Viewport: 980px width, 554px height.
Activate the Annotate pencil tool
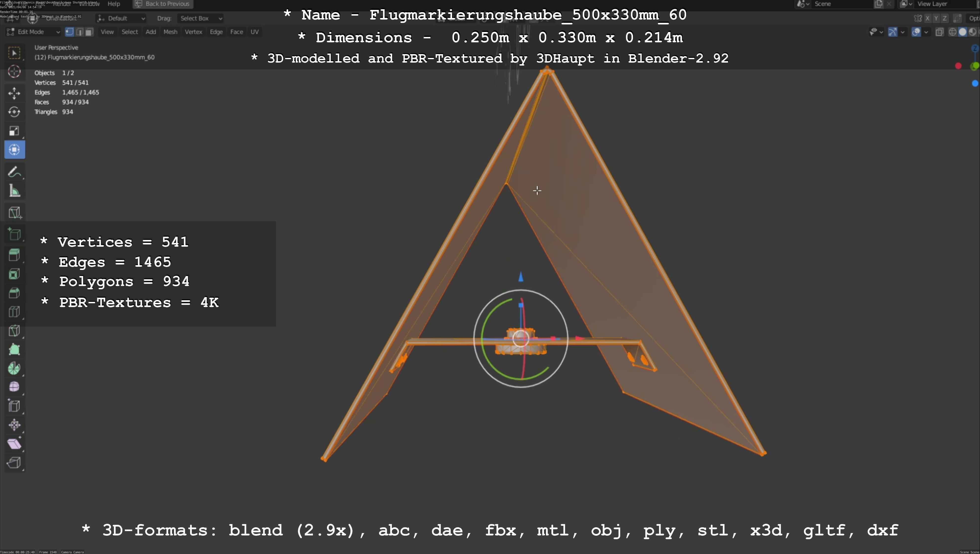(14, 172)
